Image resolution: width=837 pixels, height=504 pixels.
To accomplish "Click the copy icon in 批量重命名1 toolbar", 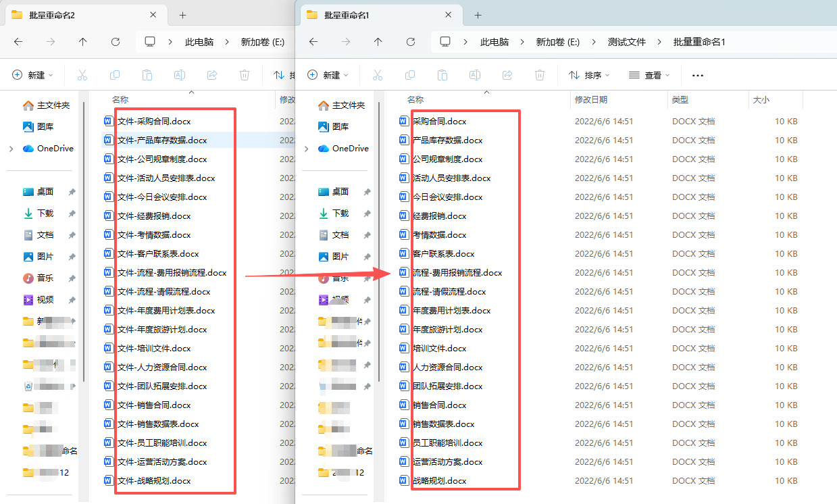I will tap(410, 75).
